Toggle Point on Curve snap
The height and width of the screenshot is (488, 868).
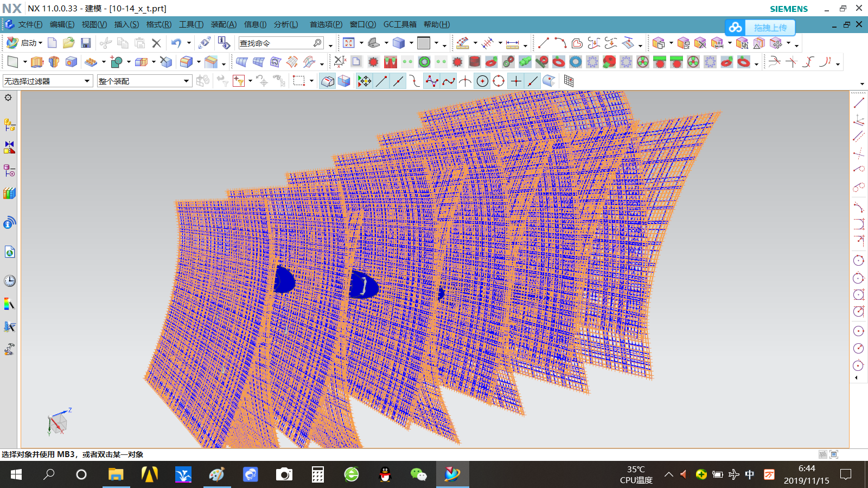(x=532, y=81)
